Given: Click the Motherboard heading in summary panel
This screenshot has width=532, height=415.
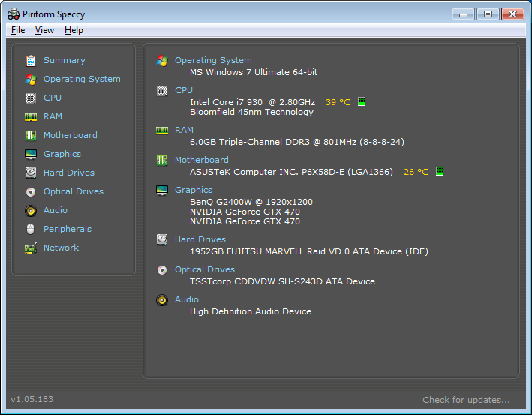Looking at the screenshot, I should (202, 160).
